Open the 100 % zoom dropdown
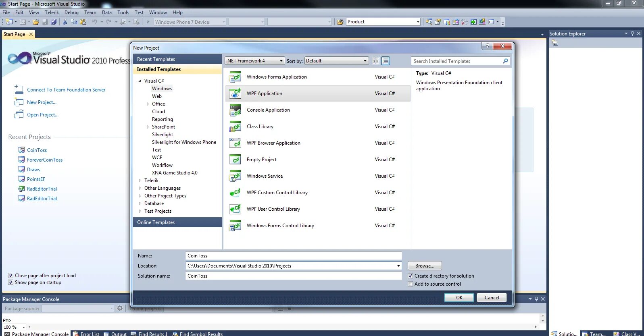The width and height of the screenshot is (644, 336). point(24,327)
